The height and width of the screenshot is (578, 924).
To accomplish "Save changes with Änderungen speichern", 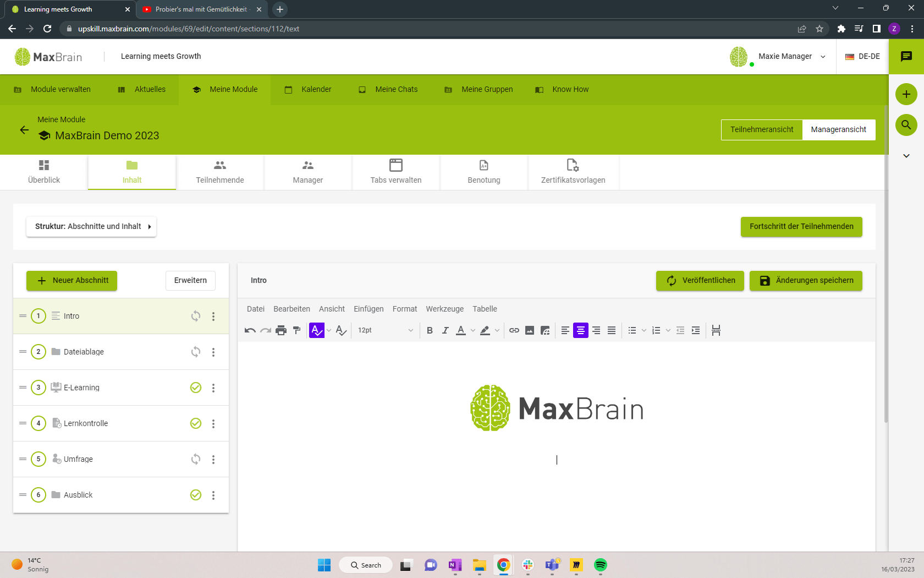I will 806,281.
